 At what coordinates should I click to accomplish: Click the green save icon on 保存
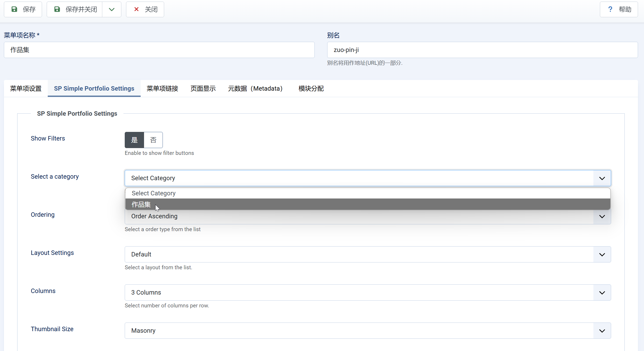tap(14, 9)
